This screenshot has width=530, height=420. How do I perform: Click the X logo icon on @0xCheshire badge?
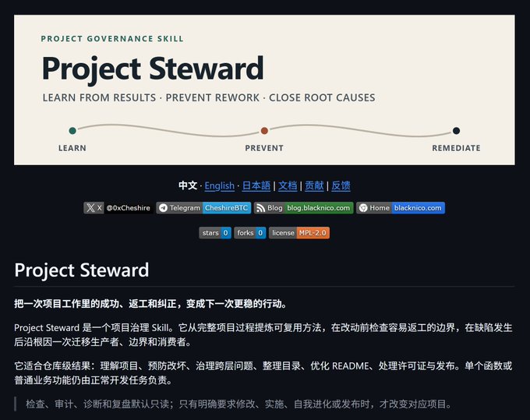[90, 208]
